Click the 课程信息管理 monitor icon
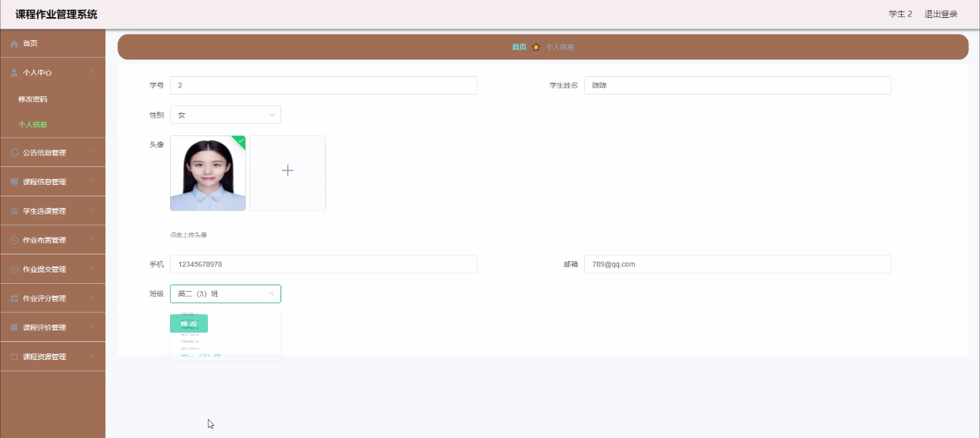 (x=14, y=182)
